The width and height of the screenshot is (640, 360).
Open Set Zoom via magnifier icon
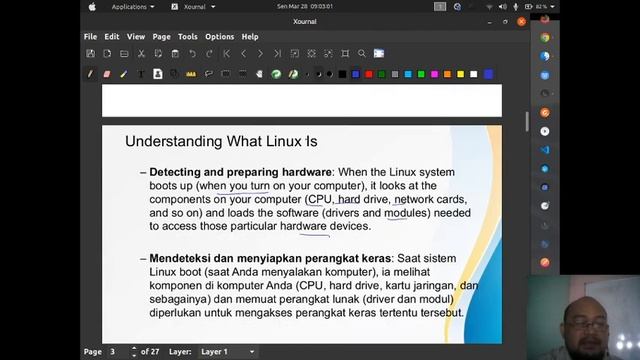pyautogui.click(x=362, y=53)
